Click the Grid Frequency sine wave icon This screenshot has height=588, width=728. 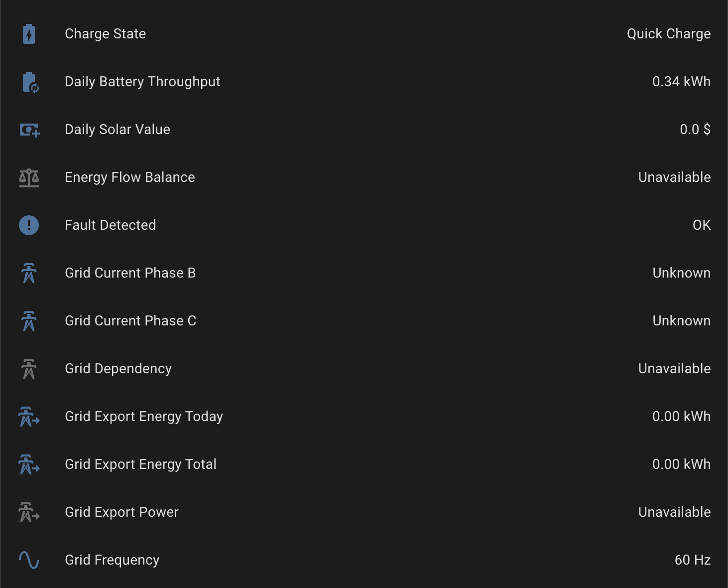pyautogui.click(x=29, y=560)
